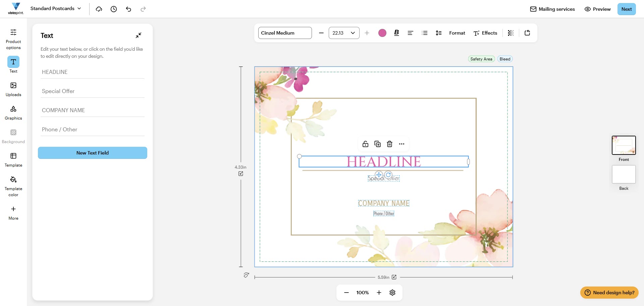Go to Vistaprint home logo
The height and width of the screenshot is (306, 644).
click(x=16, y=9)
